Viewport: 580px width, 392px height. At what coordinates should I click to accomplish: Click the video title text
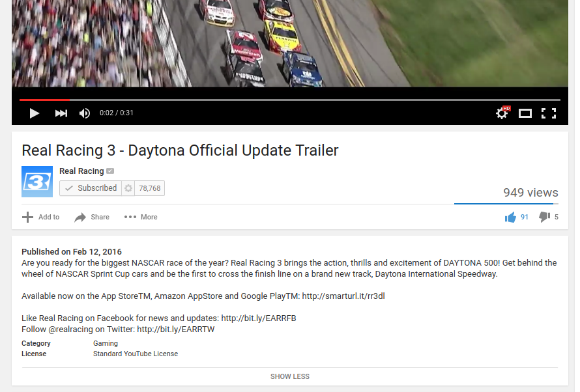pyautogui.click(x=180, y=150)
